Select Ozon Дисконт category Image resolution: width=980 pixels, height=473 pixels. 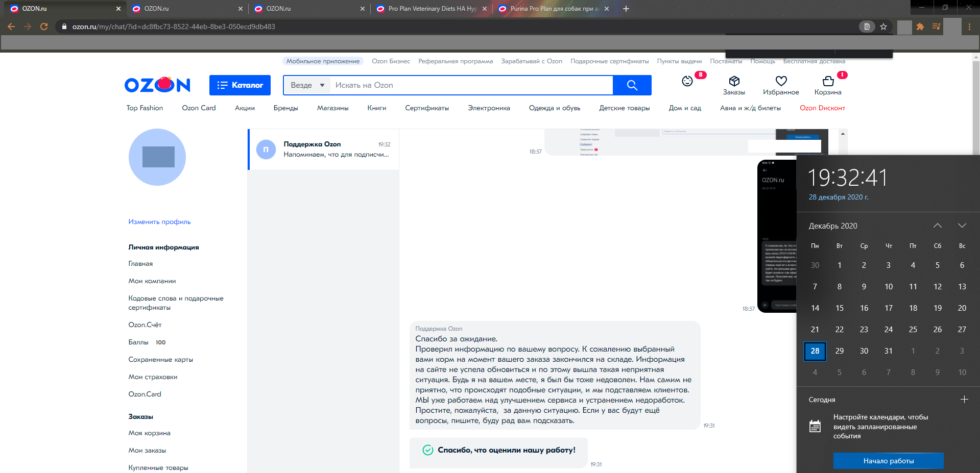point(822,108)
